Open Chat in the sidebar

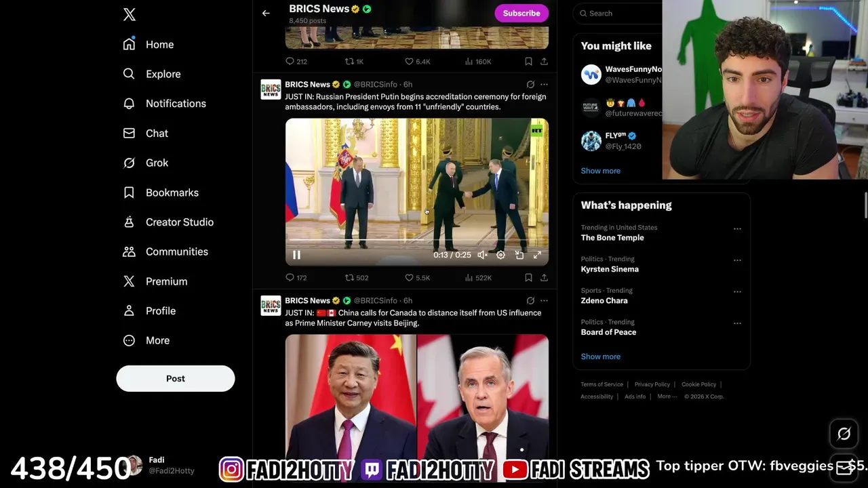point(146,134)
